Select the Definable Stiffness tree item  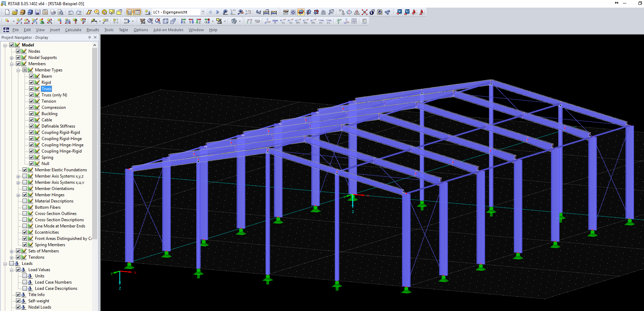(58, 126)
